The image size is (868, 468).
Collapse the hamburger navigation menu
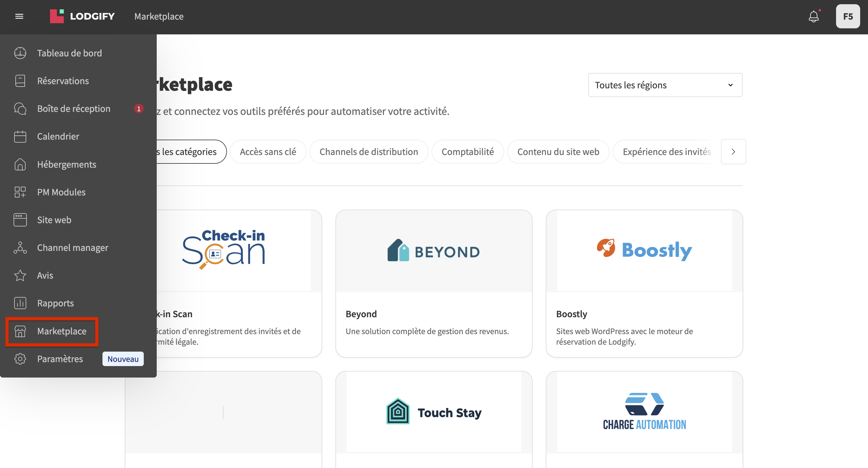click(x=19, y=16)
